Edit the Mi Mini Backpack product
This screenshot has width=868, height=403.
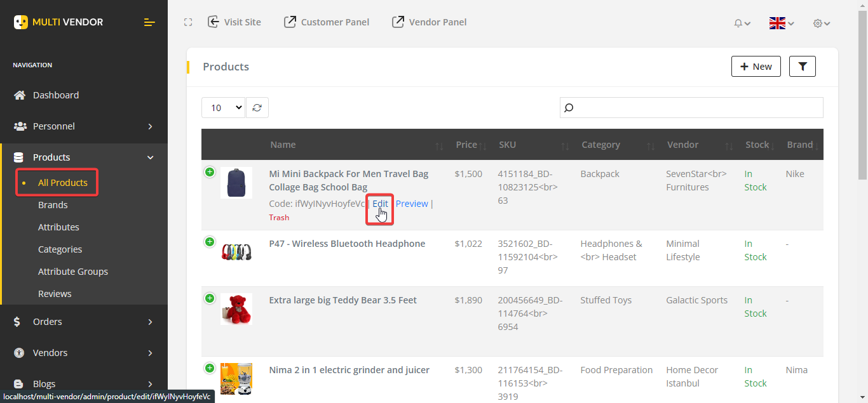(380, 203)
